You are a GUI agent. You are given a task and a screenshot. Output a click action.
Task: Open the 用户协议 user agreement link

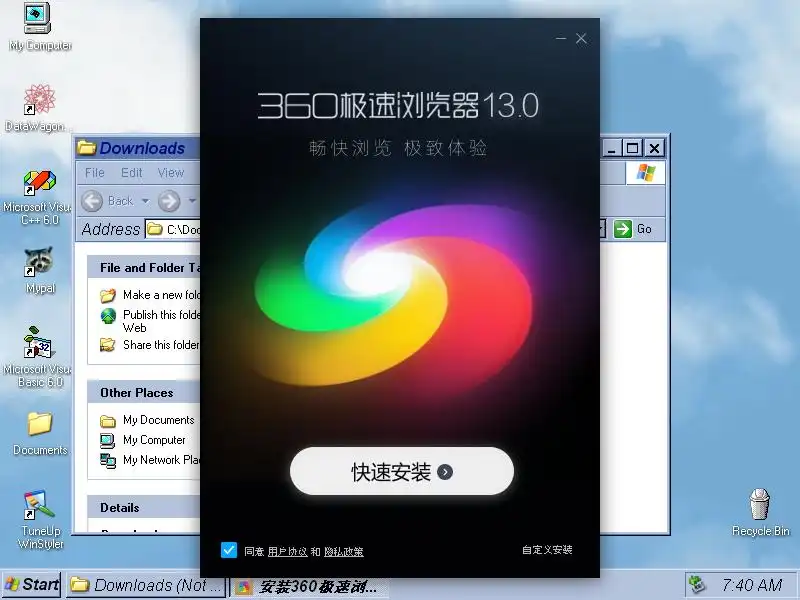[x=287, y=552]
